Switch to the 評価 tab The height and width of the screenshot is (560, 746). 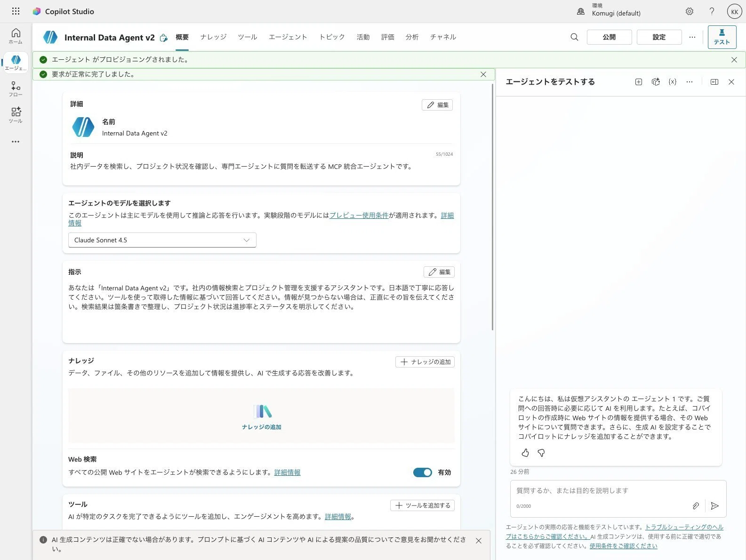(x=388, y=37)
